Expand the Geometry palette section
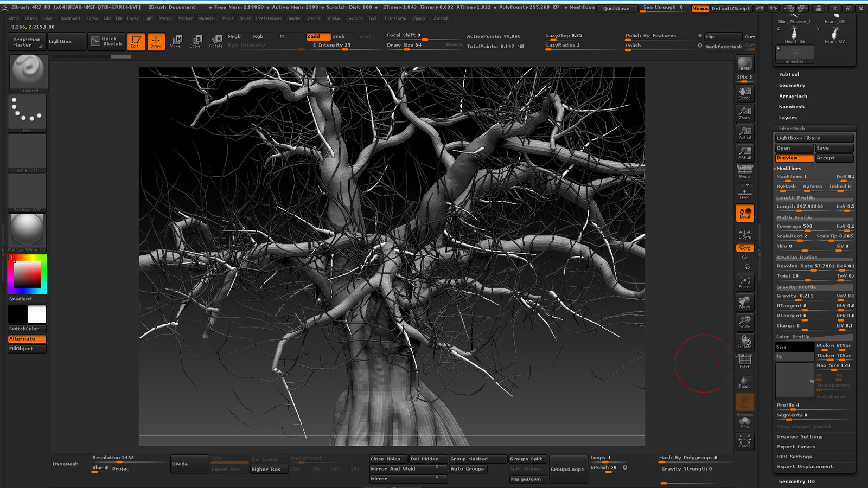Screen dimensions: 868x488 [x=792, y=85]
